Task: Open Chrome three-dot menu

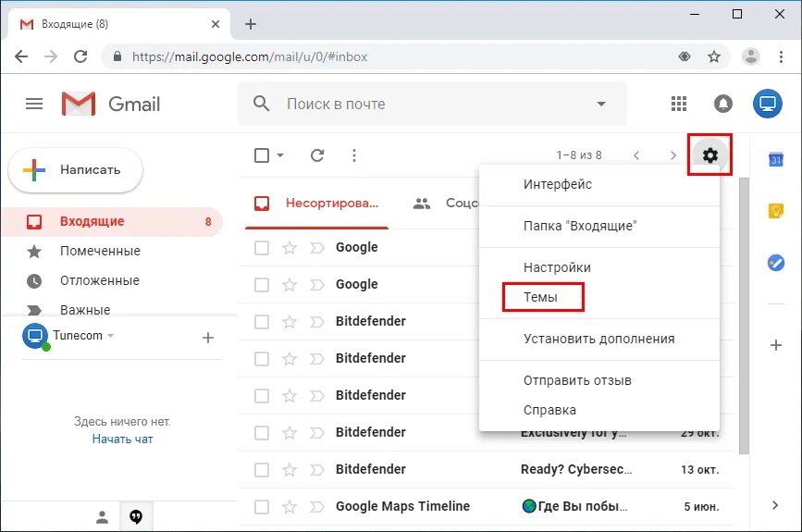Action: tap(781, 56)
